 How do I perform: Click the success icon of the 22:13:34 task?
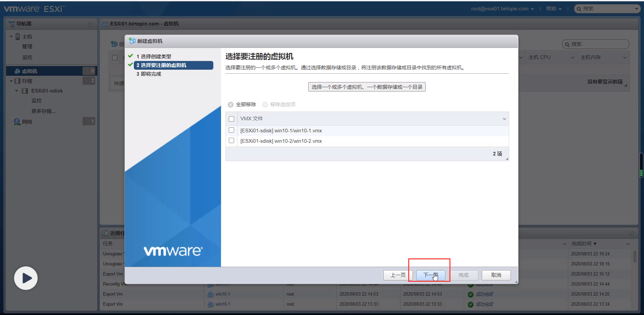(x=471, y=304)
